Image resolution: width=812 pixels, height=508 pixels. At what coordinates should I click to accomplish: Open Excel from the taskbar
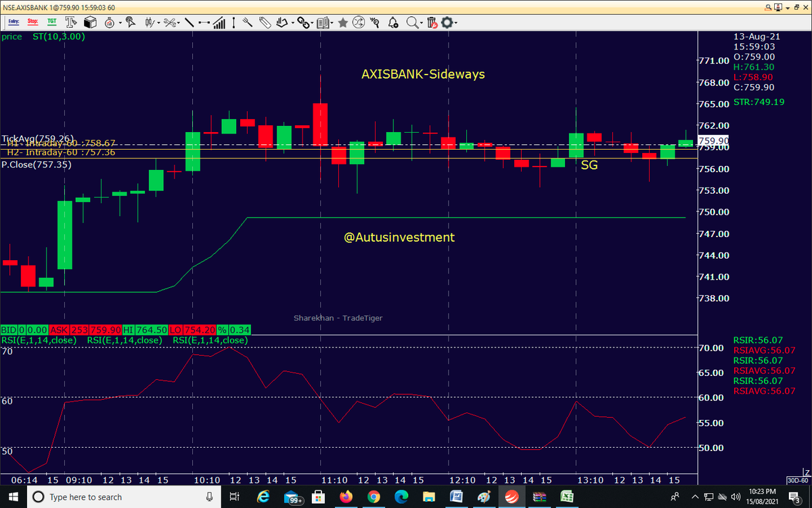(566, 496)
